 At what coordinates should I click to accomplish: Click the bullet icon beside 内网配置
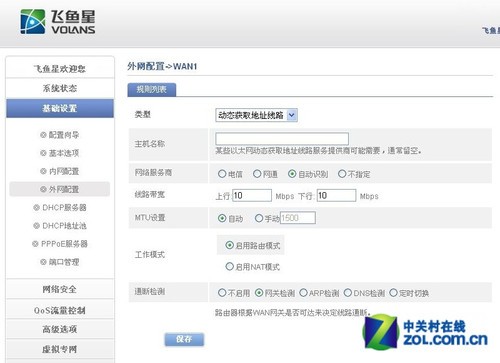(x=43, y=171)
